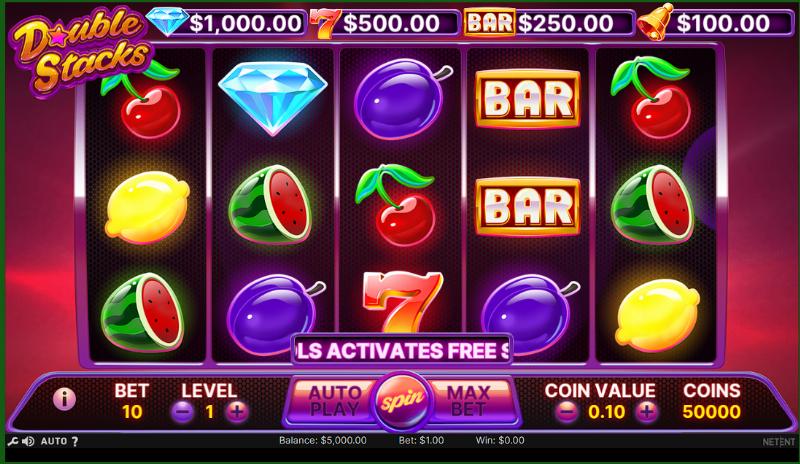Image resolution: width=800 pixels, height=464 pixels.
Task: Select the Max Bet button
Action: [x=470, y=401]
